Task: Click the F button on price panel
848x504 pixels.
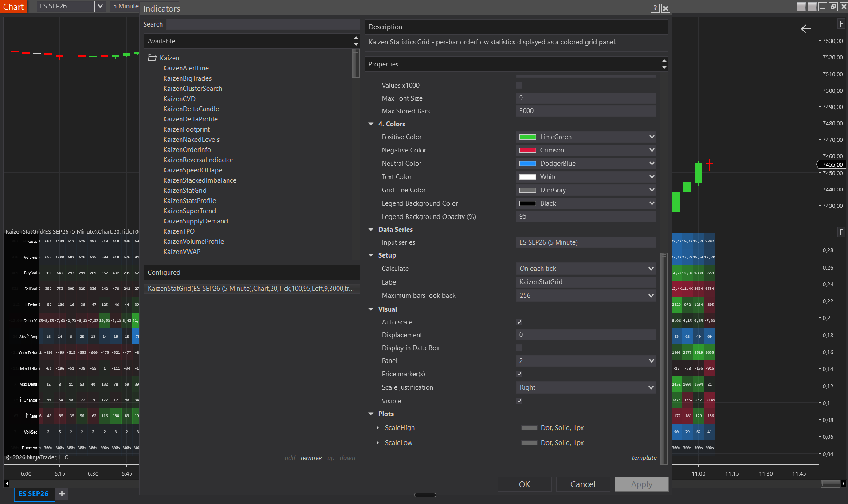Action: [841, 24]
